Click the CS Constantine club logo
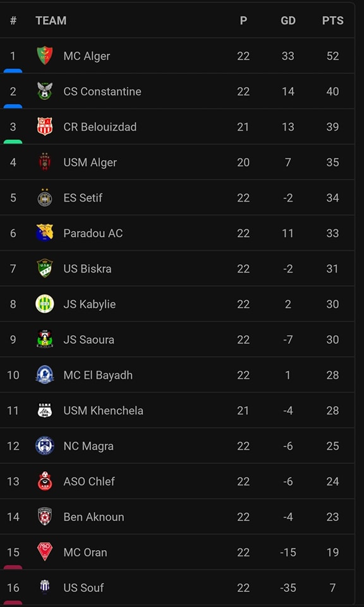364x607 pixels. click(44, 91)
